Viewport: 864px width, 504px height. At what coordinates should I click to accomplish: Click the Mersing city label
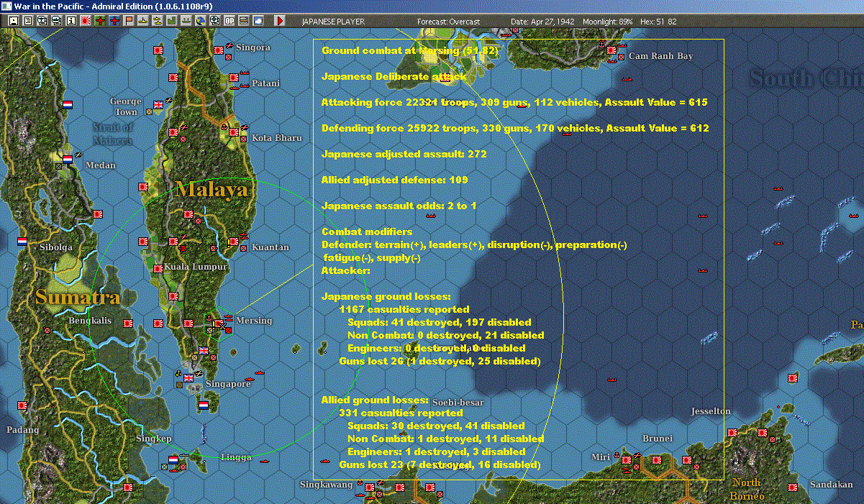click(254, 321)
